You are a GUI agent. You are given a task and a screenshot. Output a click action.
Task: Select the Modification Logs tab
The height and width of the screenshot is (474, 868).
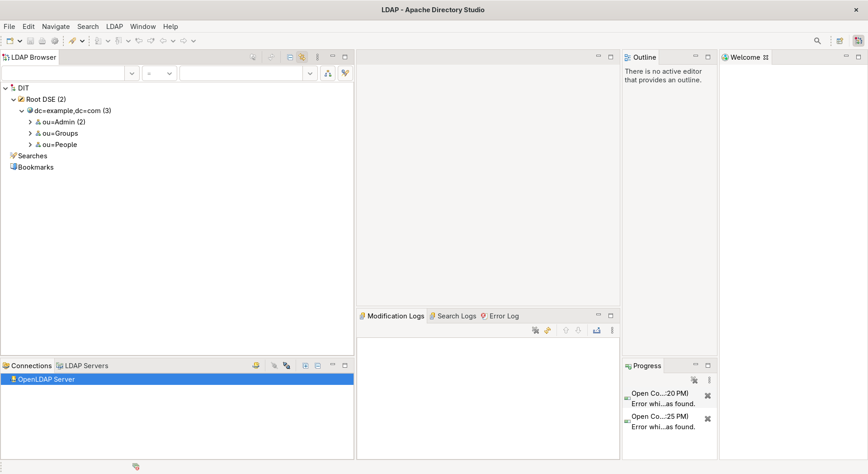pyautogui.click(x=392, y=316)
